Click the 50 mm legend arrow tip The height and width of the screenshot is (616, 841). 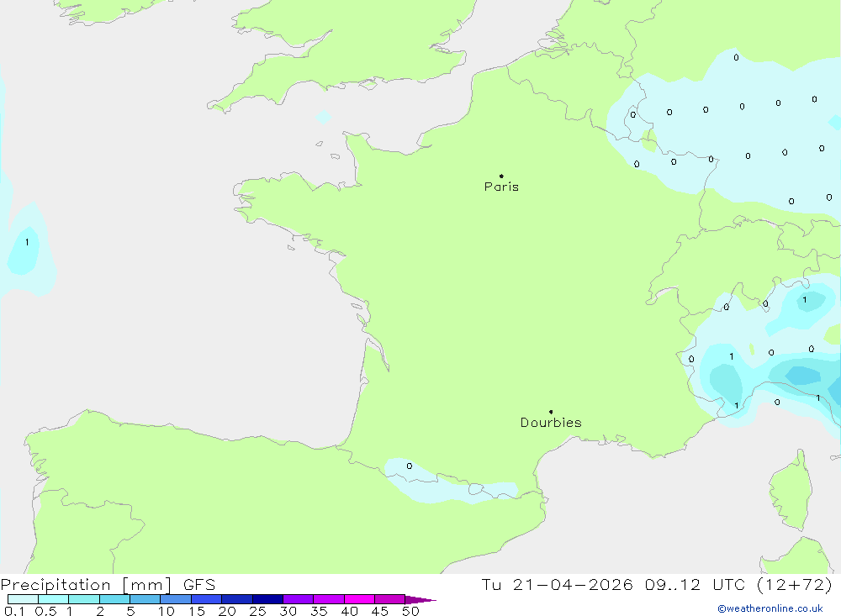click(x=421, y=600)
